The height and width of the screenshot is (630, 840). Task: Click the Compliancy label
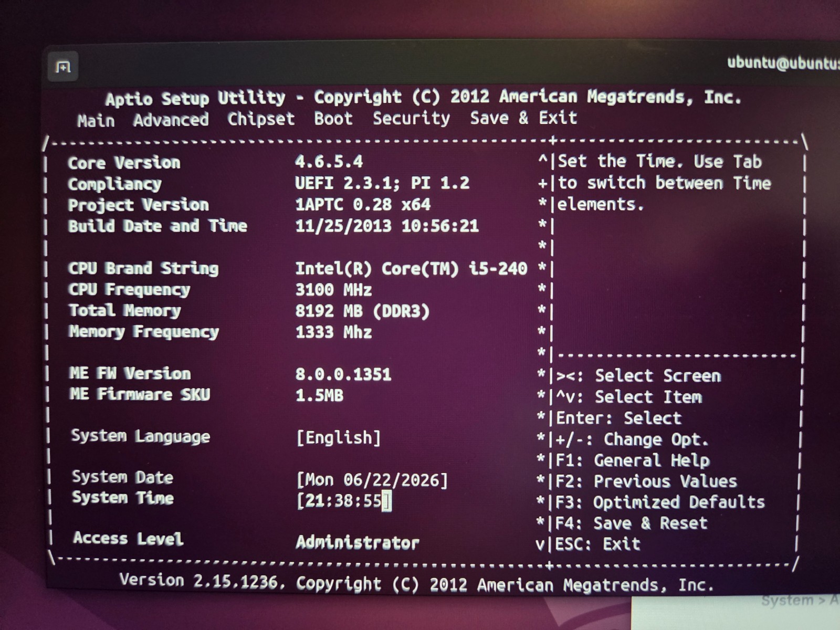click(x=114, y=184)
